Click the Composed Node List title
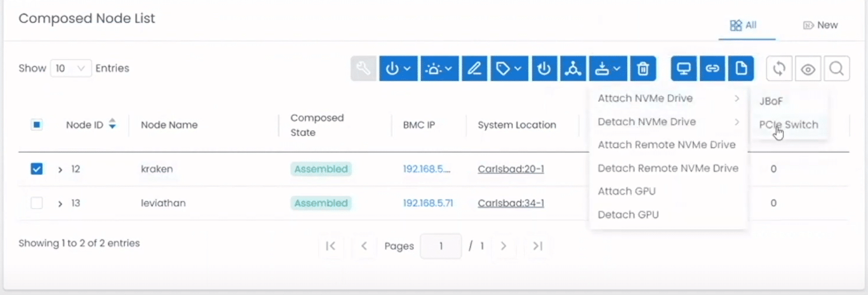This screenshot has width=868, height=295. (x=87, y=18)
